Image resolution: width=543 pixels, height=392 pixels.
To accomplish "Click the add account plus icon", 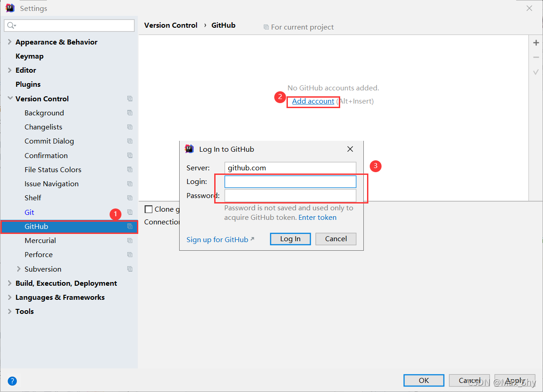I will 536,43.
